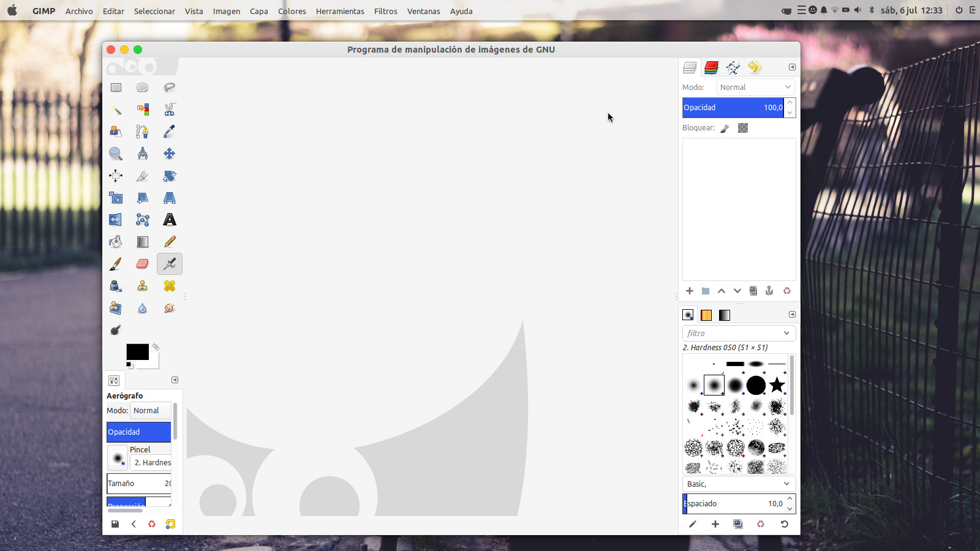Select the Free Select lasso tool
980x551 pixels.
point(170,88)
